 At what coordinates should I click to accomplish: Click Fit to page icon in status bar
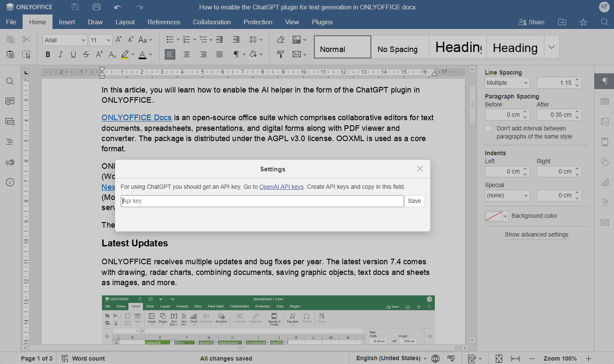tap(499, 358)
